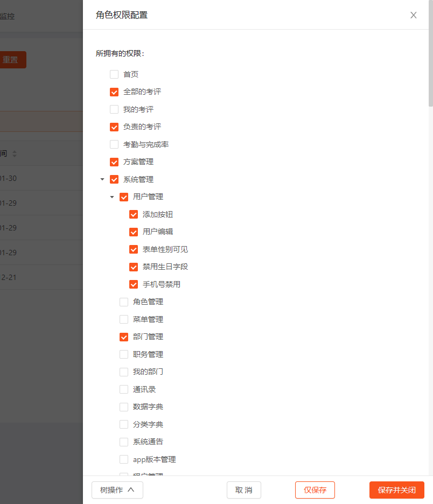The width and height of the screenshot is (433, 504).
Task: Check the 角色管理 checkbox
Action: 124,302
